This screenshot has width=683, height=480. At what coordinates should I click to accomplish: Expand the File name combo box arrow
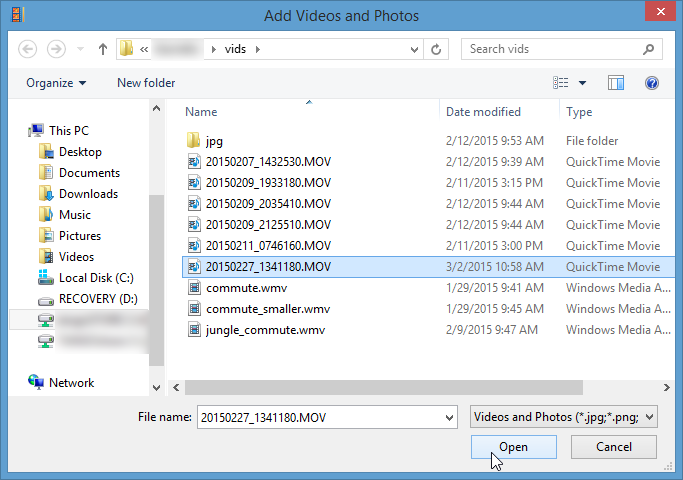pos(447,416)
